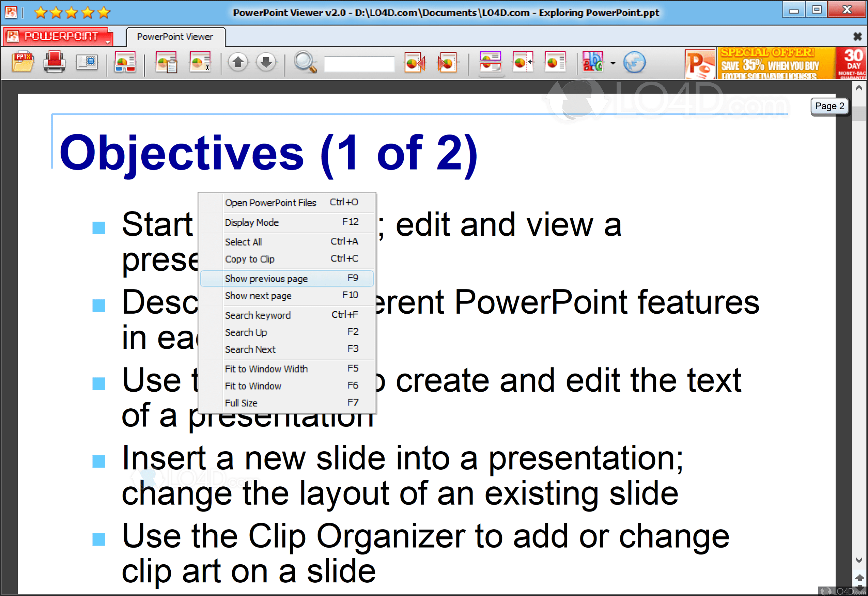
Task: Open a PPTX file with the folder icon
Action: (x=23, y=62)
